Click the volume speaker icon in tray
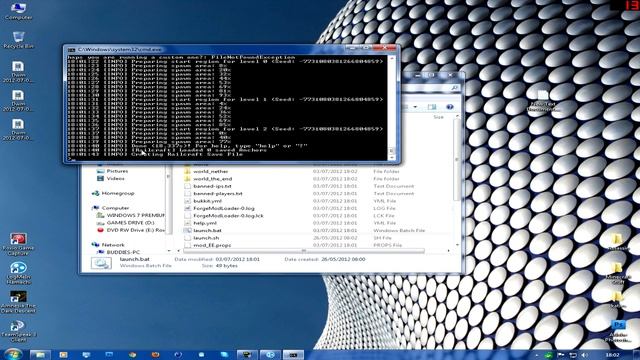The image size is (640, 360). coord(585,355)
